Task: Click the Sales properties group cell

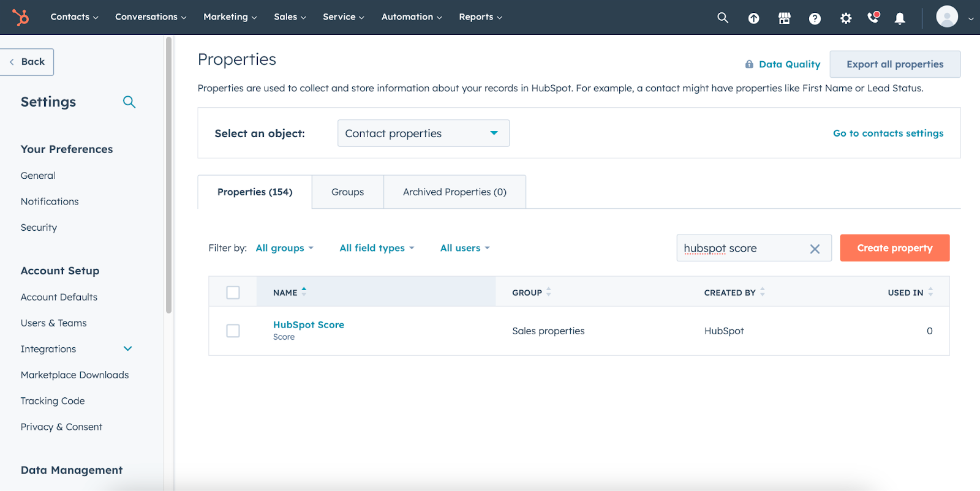Action: (548, 331)
